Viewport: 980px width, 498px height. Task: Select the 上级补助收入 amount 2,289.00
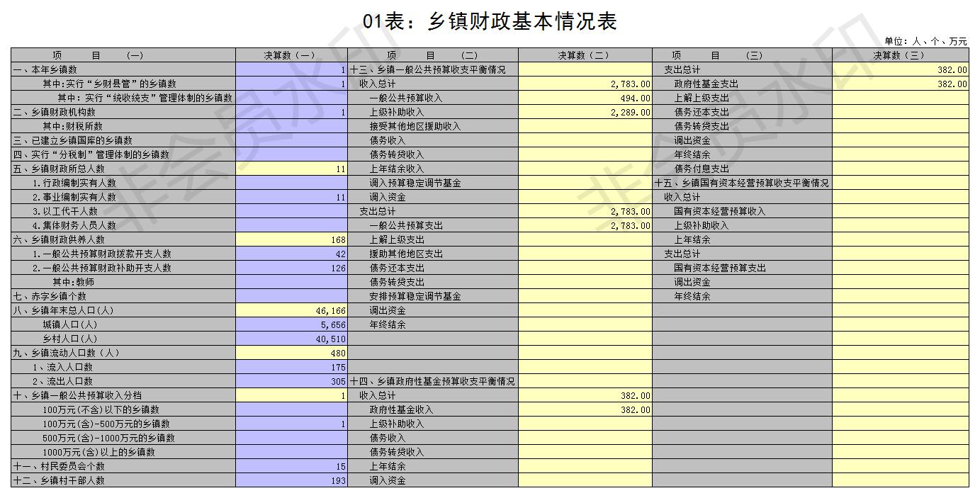pyautogui.click(x=585, y=112)
